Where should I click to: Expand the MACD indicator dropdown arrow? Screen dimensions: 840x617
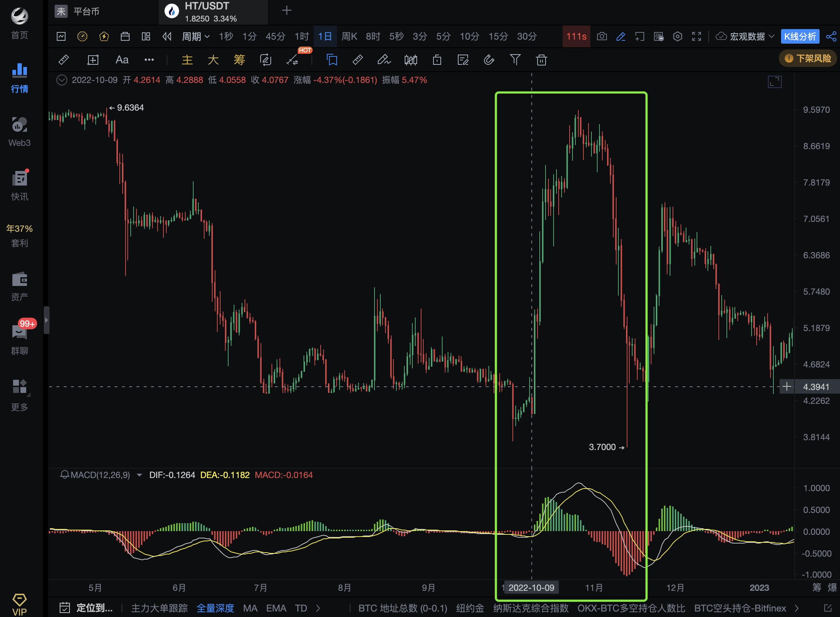[139, 475]
